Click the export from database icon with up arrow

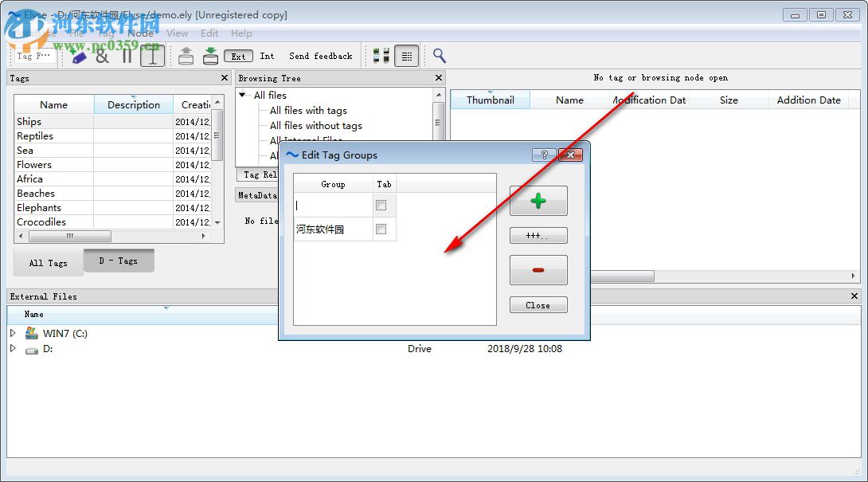point(186,56)
